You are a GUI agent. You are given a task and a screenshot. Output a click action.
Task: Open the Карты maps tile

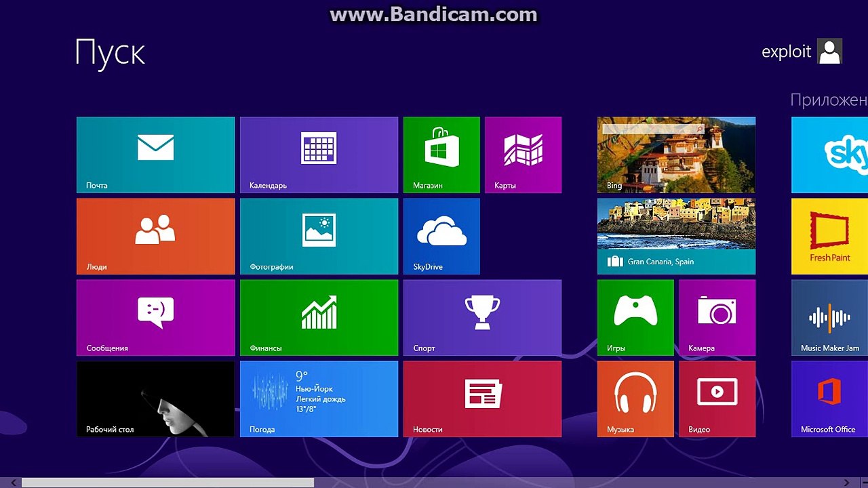(523, 155)
